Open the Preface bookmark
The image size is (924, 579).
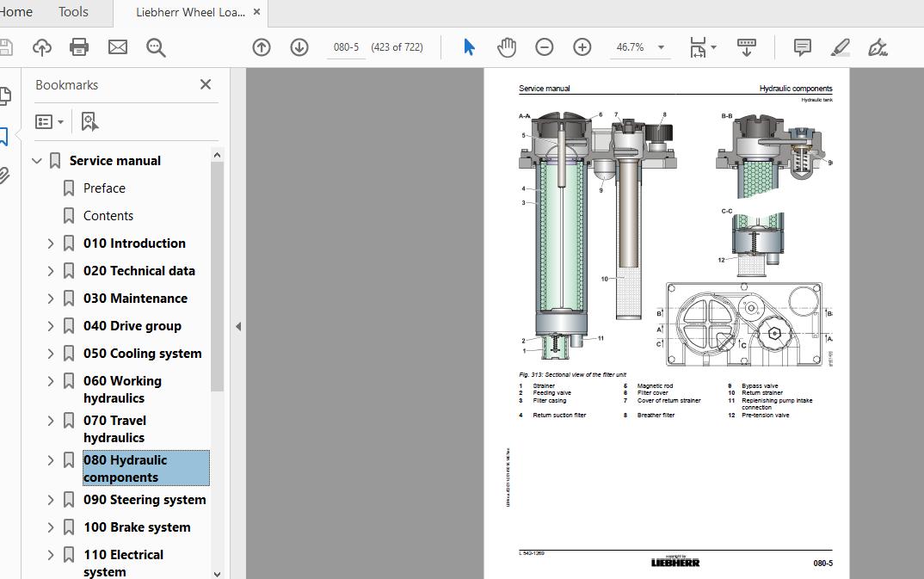[x=104, y=188]
